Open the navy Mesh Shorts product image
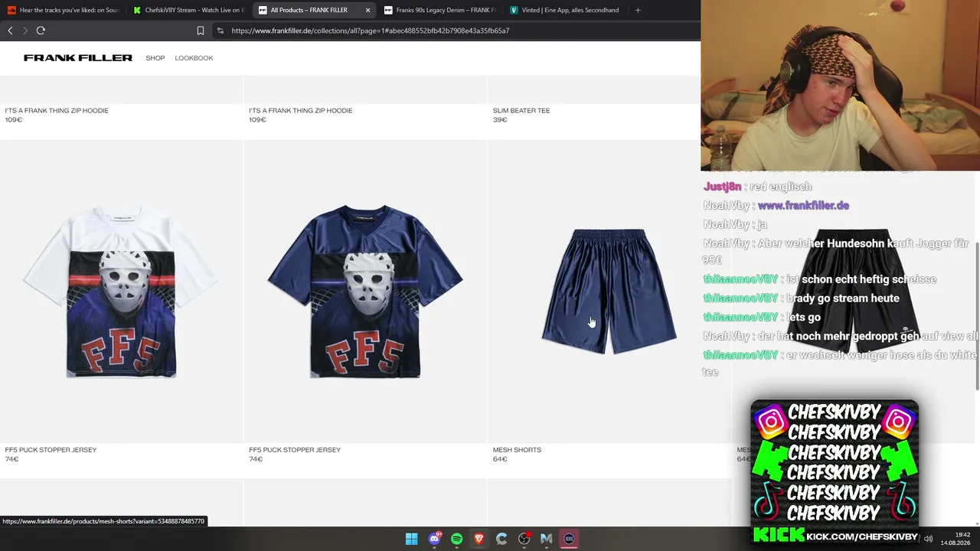 coord(609,292)
